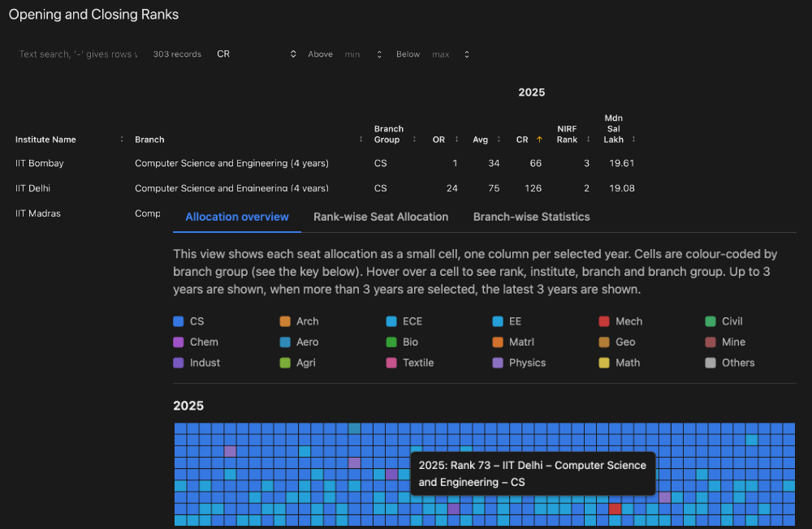The width and height of the screenshot is (812, 529).
Task: Sort by Institute Name column sort icon
Action: 122,140
